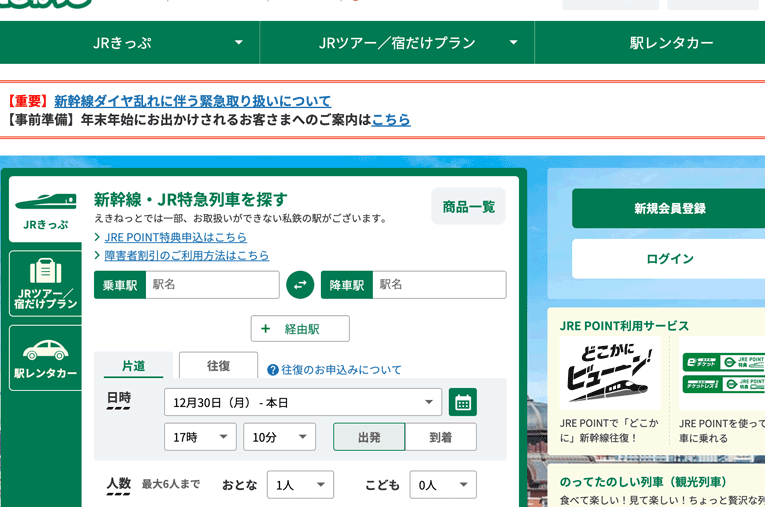This screenshot has height=507, width=765.
Task: Select the JRきっぷ shinkansen train icon
Action: 45,202
